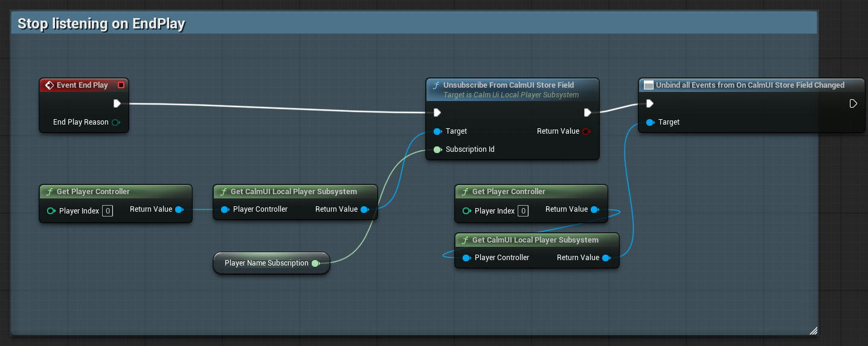Click the Unbind all Events Target pin
868x346 pixels.
pyautogui.click(x=650, y=122)
